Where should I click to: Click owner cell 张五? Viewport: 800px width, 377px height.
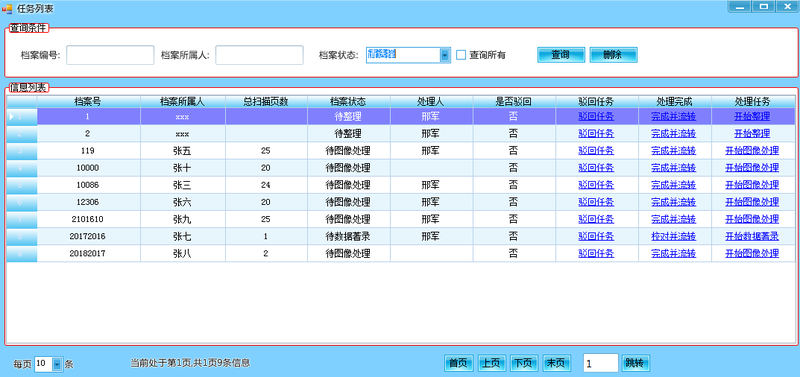pos(183,151)
